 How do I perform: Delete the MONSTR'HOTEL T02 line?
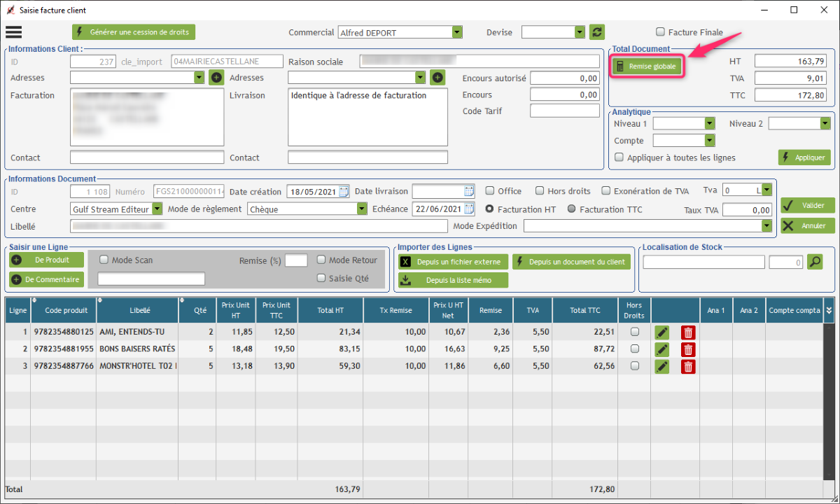pos(688,366)
